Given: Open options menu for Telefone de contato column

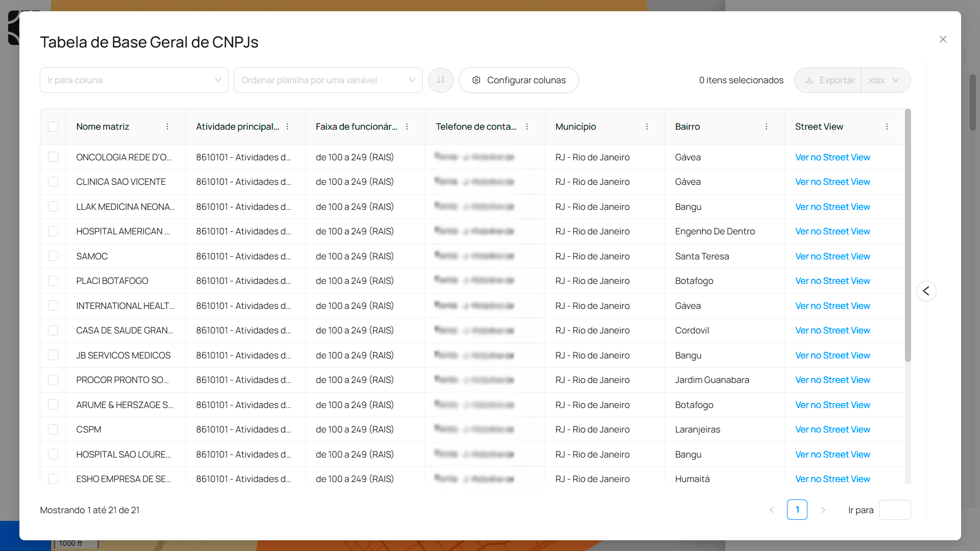Looking at the screenshot, I should (x=527, y=127).
